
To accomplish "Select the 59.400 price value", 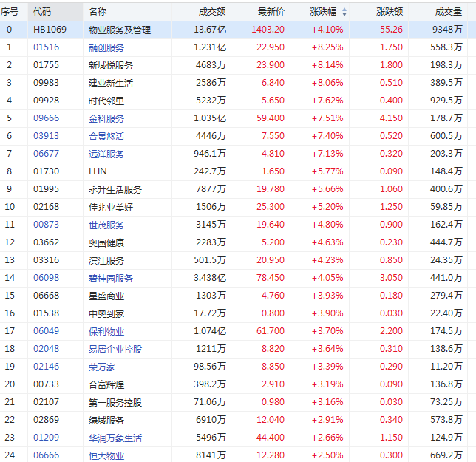I will 271,118.
